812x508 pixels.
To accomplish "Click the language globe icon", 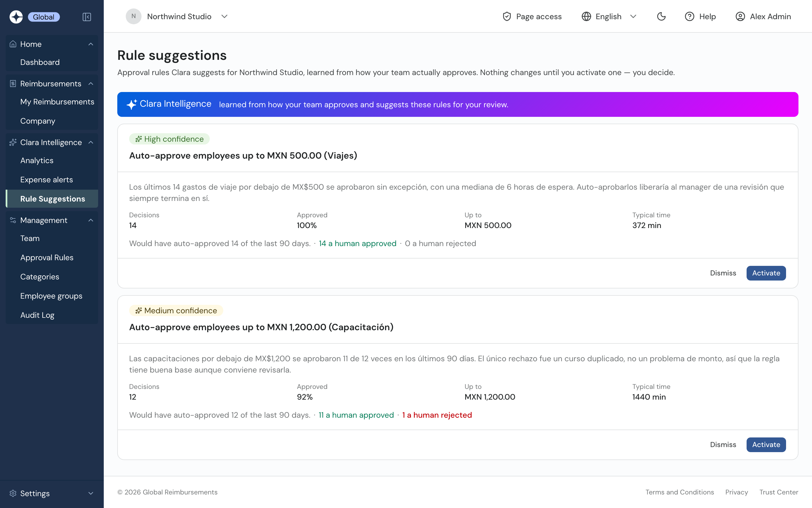I will (x=586, y=16).
